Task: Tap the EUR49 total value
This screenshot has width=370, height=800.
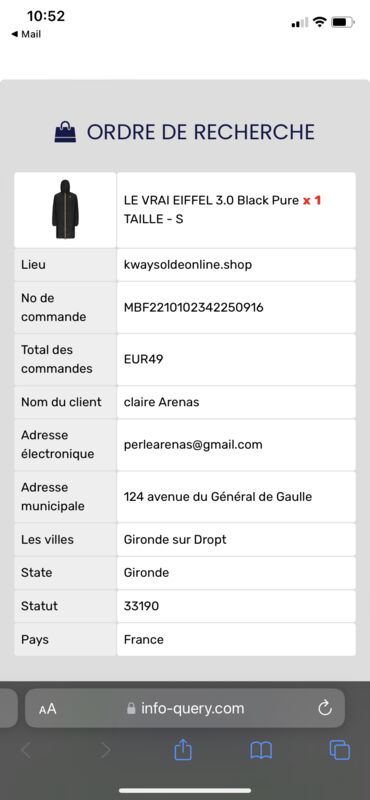Action: point(143,359)
